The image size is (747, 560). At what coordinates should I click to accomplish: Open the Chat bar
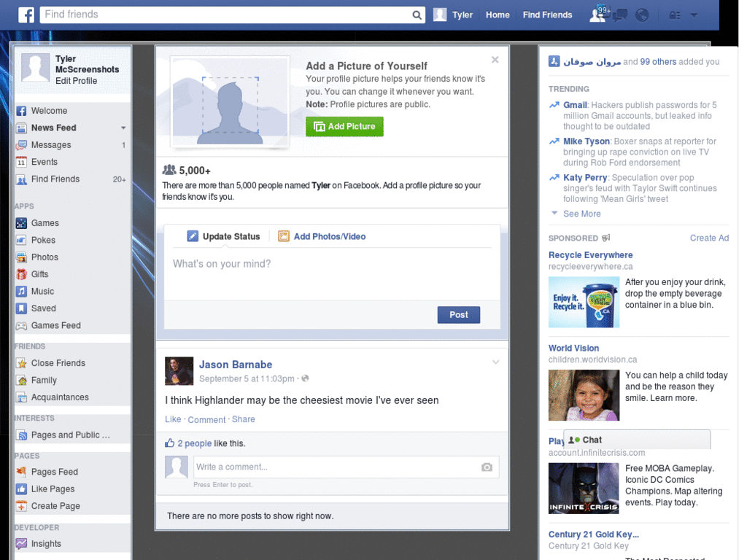tap(636, 440)
